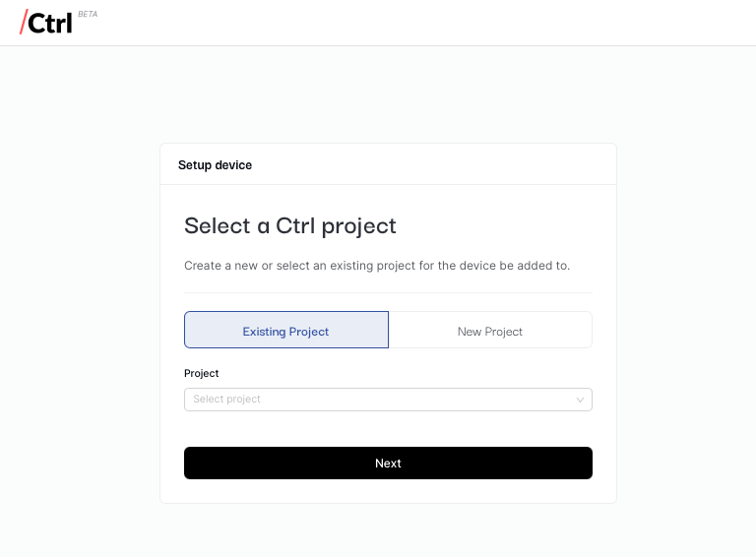The height and width of the screenshot is (557, 756).
Task: Click the red slash in the logo
Action: 23,23
